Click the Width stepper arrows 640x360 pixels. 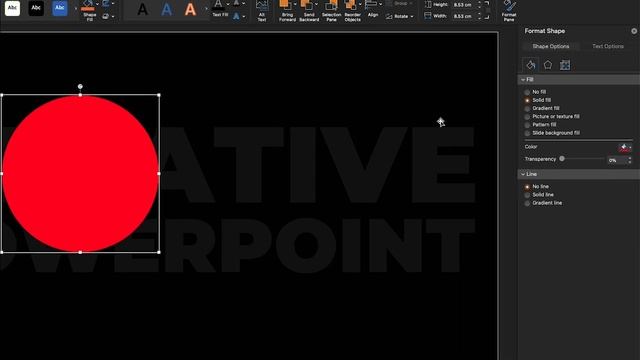[x=480, y=16]
